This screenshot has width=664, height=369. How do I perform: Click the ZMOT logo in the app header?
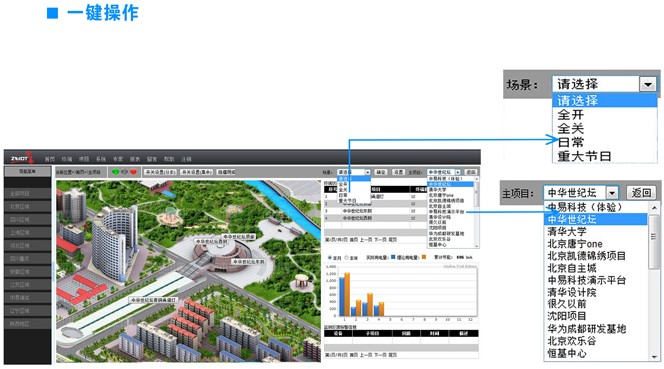21,158
